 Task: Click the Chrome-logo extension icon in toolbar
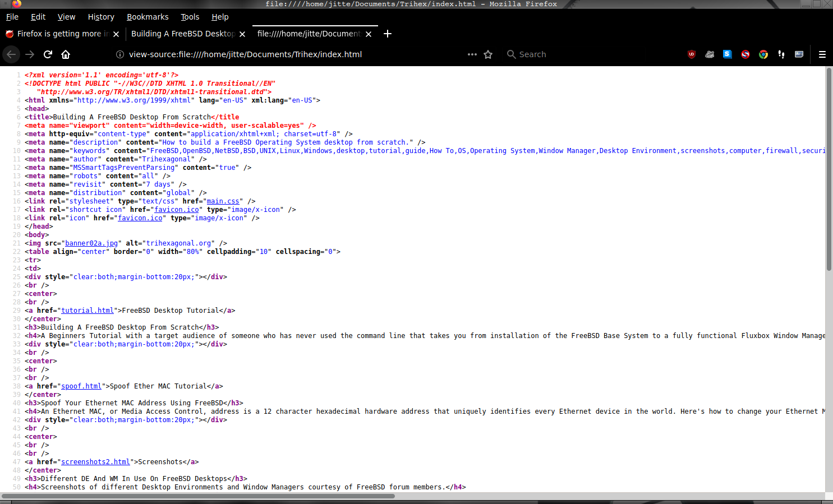pos(763,54)
